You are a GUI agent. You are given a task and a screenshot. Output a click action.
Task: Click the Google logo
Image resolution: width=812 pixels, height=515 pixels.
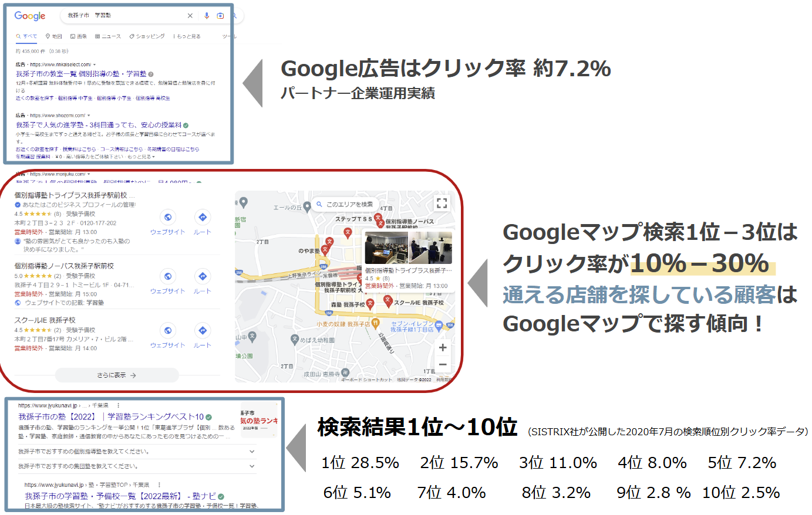29,16
